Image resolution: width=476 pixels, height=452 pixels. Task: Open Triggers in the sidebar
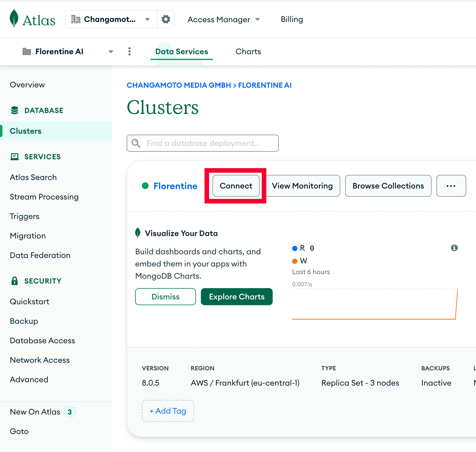point(25,216)
